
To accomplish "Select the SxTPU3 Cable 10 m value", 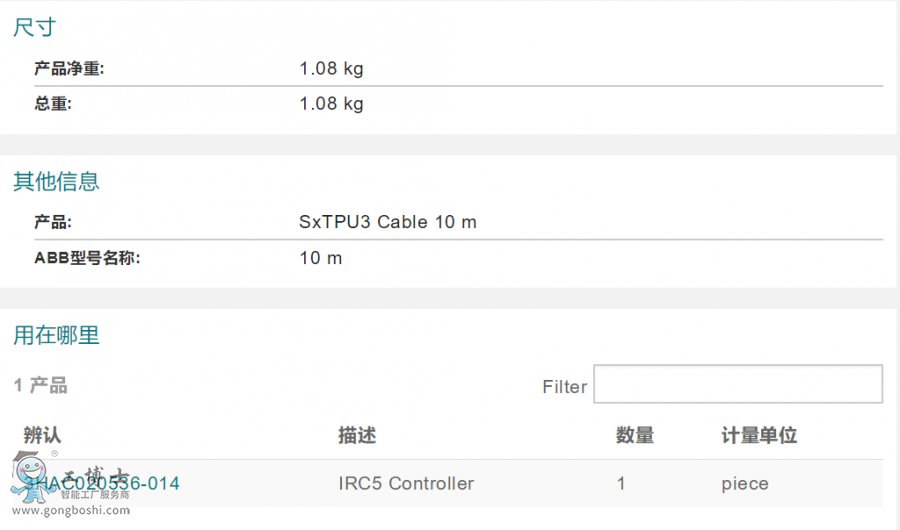I will point(388,222).
